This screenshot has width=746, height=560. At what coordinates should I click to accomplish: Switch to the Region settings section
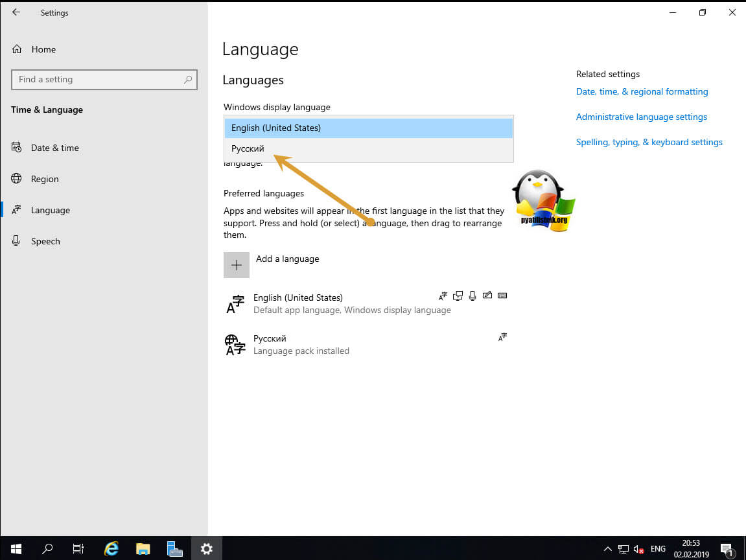tap(45, 179)
